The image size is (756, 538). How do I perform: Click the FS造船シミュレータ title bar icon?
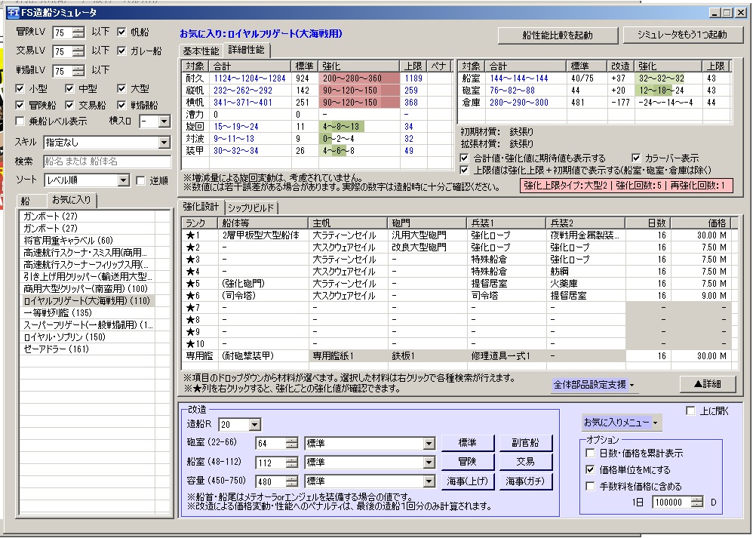click(x=14, y=12)
